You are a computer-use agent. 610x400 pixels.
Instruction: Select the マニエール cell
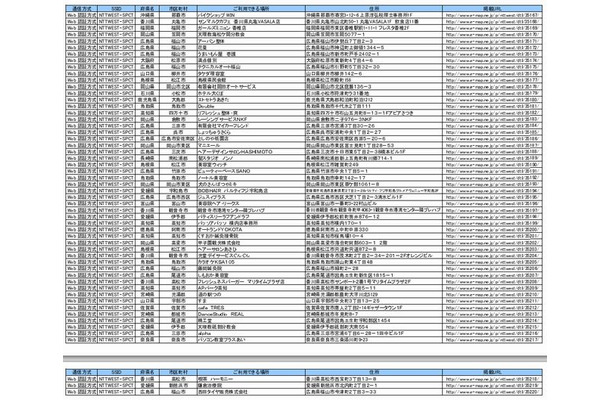[251, 146]
